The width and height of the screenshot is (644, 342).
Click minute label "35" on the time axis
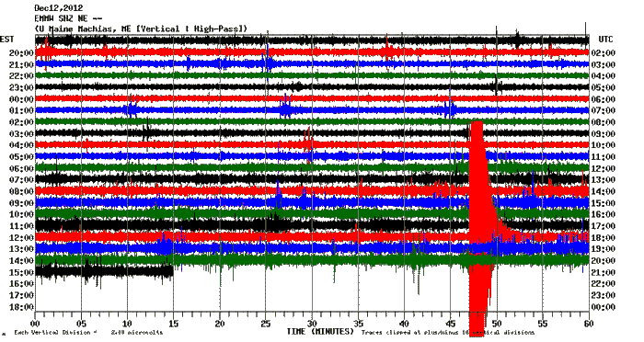pyautogui.click(x=358, y=324)
